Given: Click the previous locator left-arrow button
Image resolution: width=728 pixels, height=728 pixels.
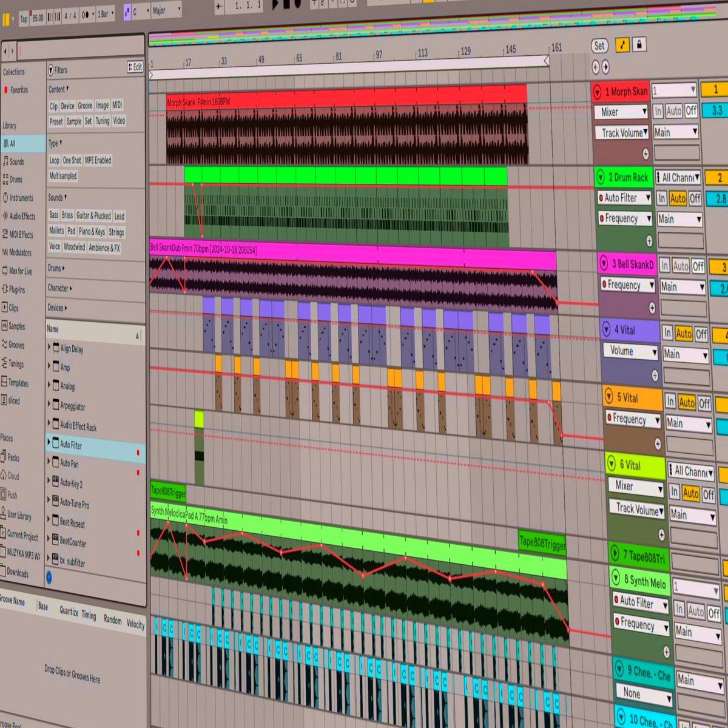Looking at the screenshot, I should (595, 67).
